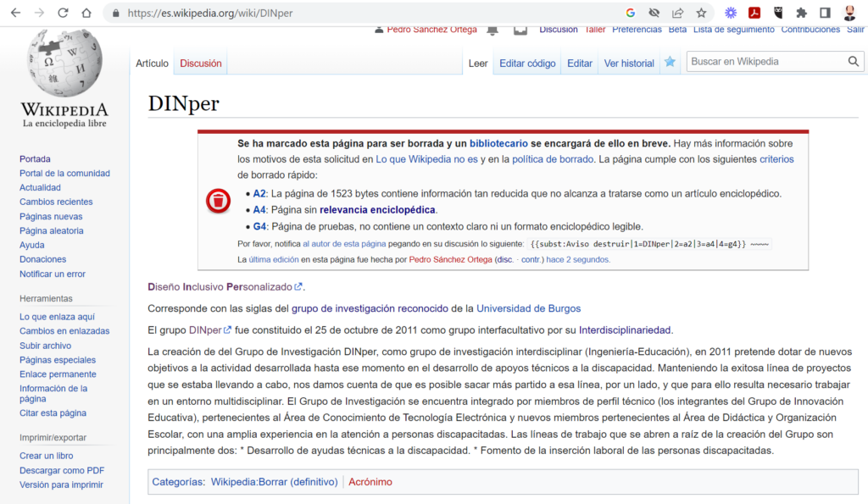Open Lo que Wikipedia no es link
The image size is (868, 504).
(426, 159)
